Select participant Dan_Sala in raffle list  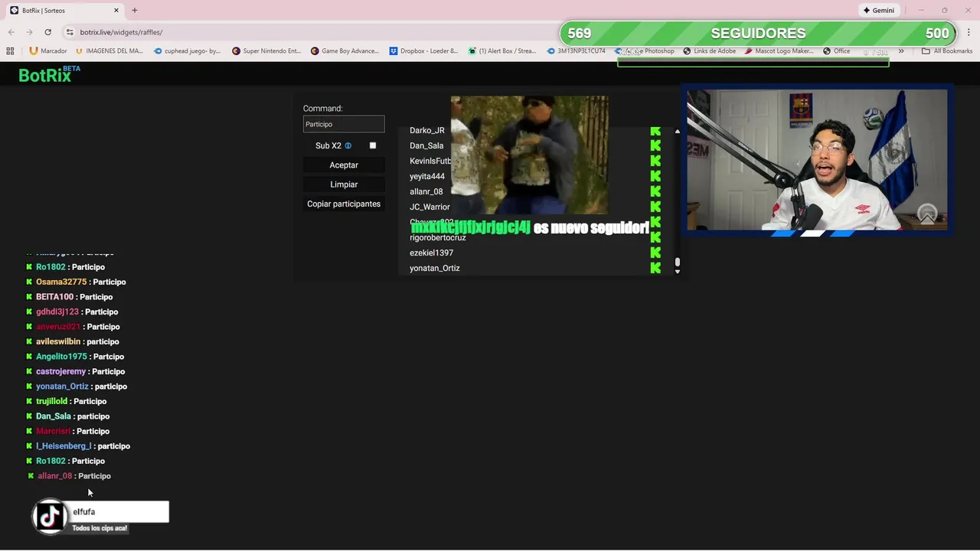[426, 145]
